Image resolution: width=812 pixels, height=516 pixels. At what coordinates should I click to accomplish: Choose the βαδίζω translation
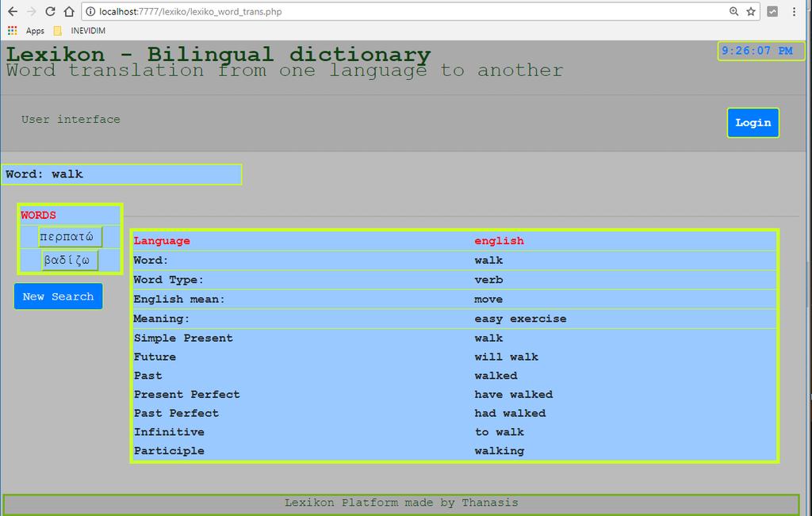(x=70, y=260)
